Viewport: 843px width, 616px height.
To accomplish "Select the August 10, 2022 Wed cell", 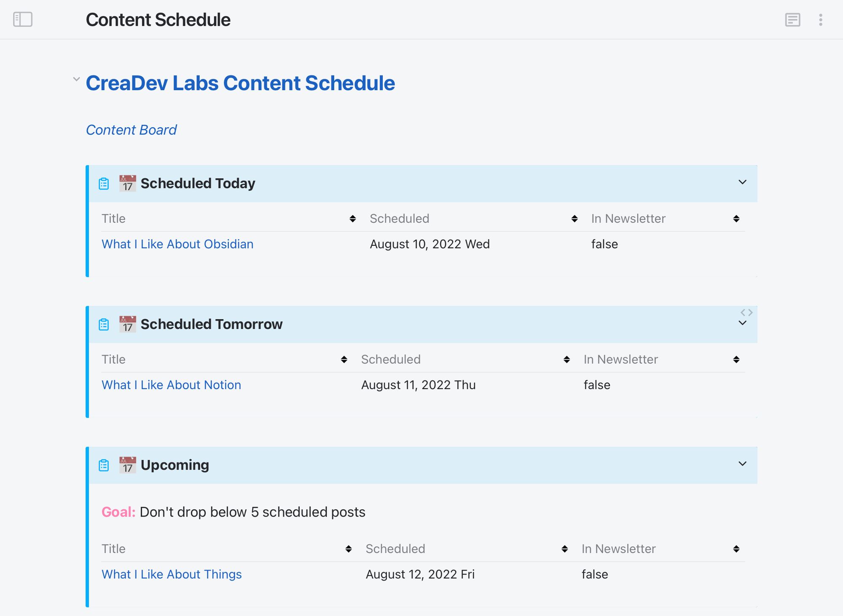I will click(x=430, y=244).
